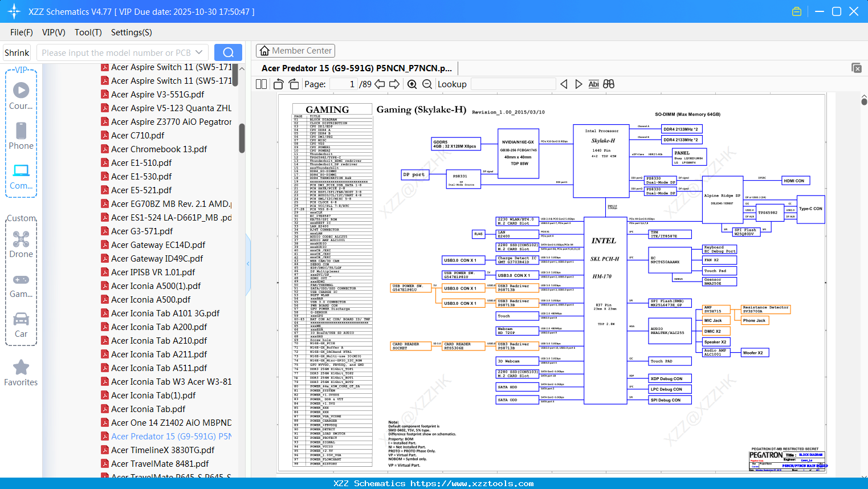The image size is (868, 489).
Task: Toggle the Abi text match option
Action: coord(593,84)
